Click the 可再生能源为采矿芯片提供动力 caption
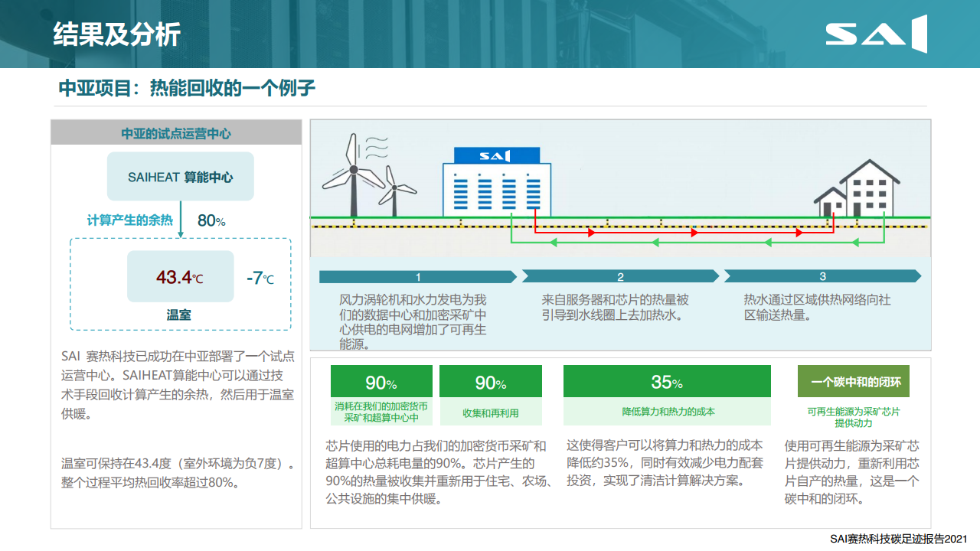980x551 pixels. tap(854, 417)
